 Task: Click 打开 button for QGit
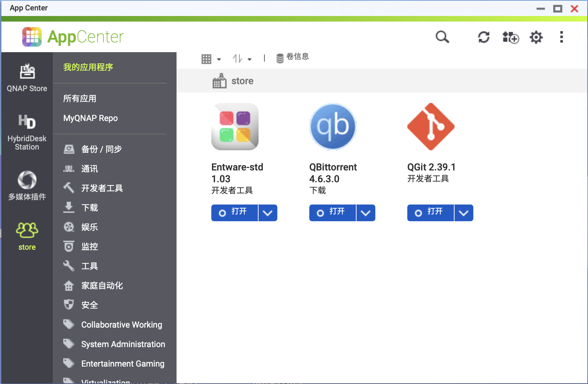coord(431,213)
